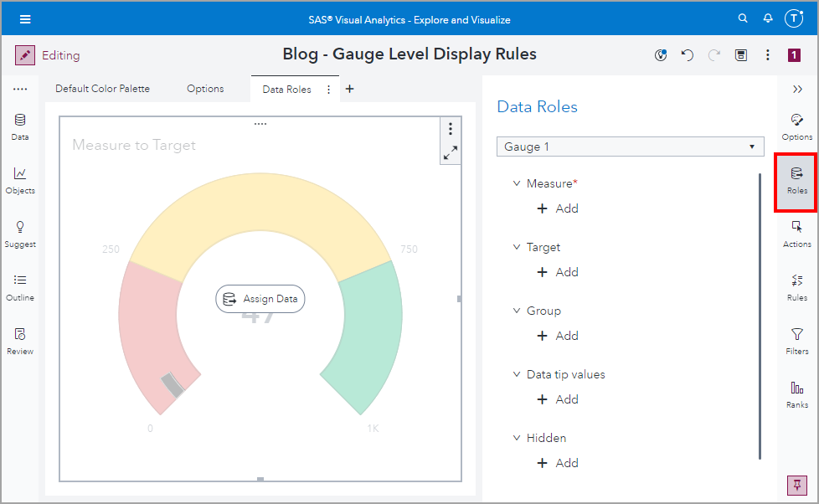
Task: Click the undo arrow
Action: click(687, 54)
